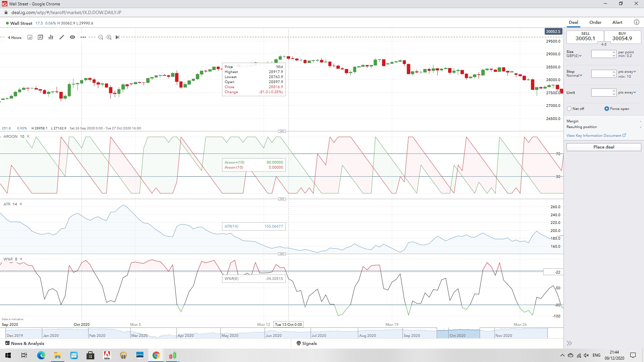Expand the Size GBP currency dropdown

pyautogui.click(x=574, y=56)
